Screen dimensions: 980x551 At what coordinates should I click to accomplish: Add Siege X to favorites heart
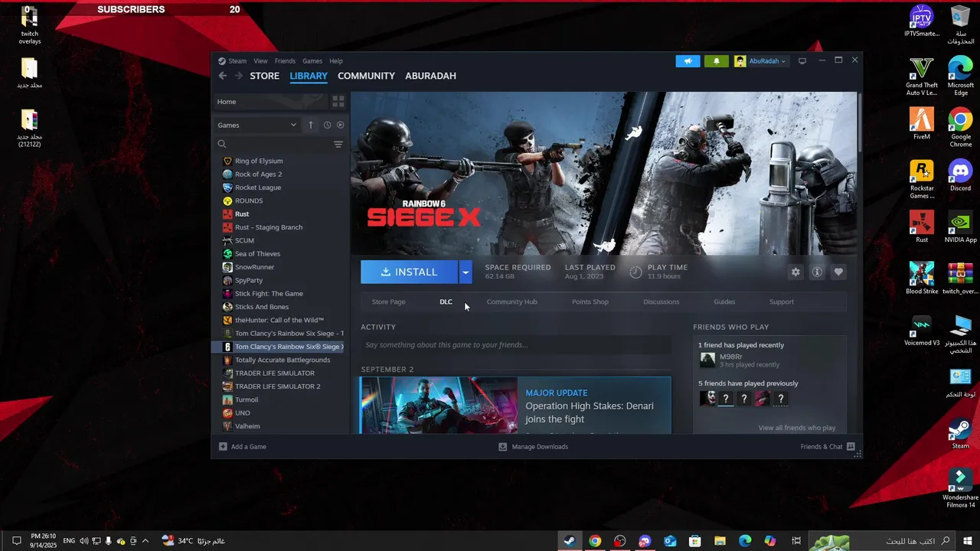point(838,272)
